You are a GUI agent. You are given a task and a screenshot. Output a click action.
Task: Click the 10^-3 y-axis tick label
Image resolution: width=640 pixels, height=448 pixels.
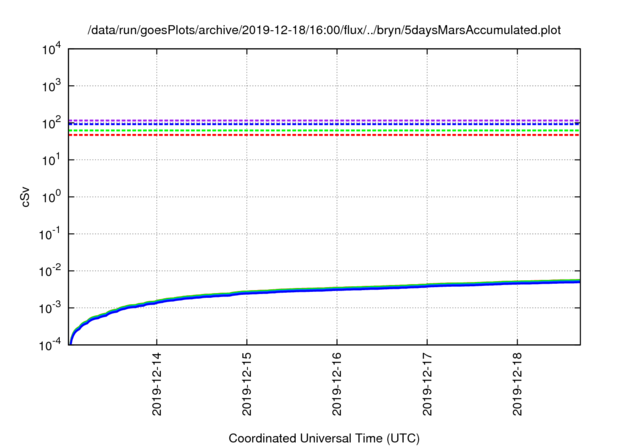pyautogui.click(x=50, y=308)
